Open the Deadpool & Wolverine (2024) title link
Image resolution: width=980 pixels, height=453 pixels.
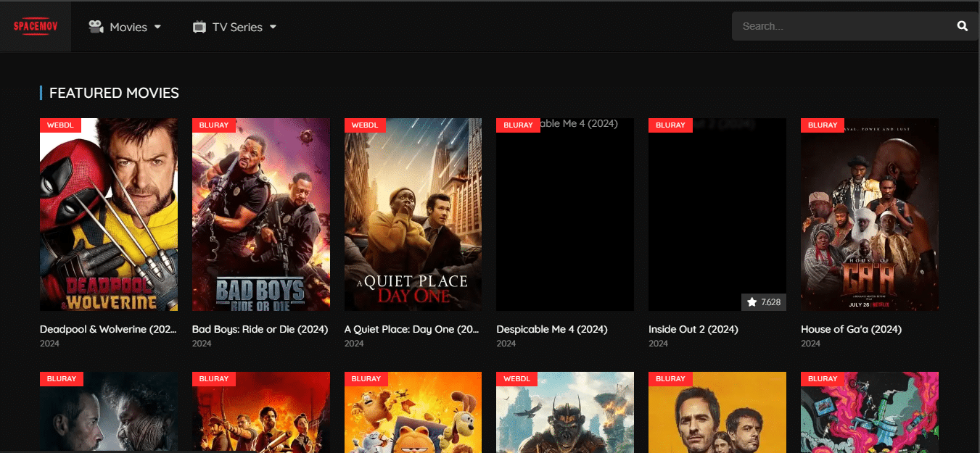[x=107, y=329]
